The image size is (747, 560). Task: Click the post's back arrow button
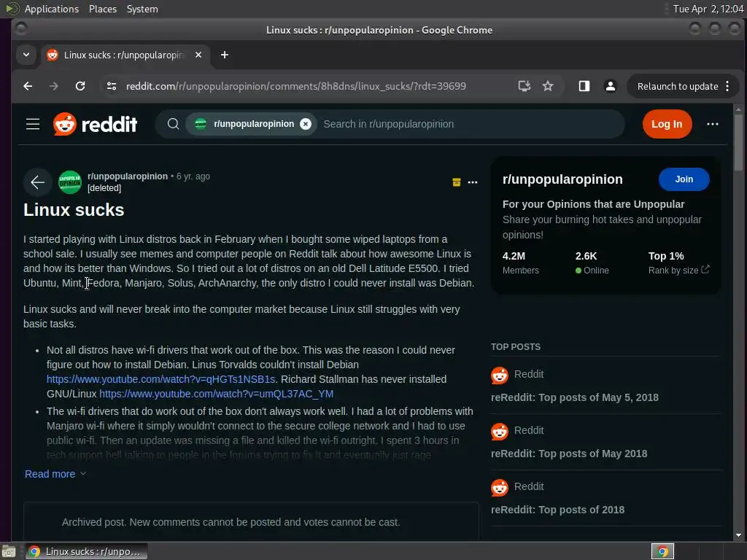[x=38, y=182]
